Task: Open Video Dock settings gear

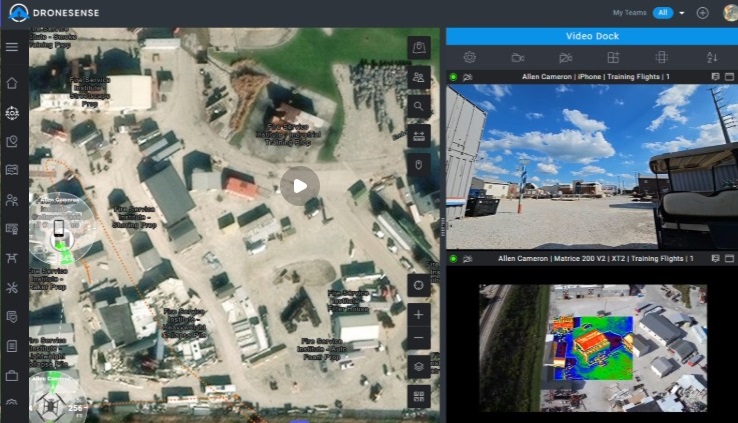Action: pos(469,57)
